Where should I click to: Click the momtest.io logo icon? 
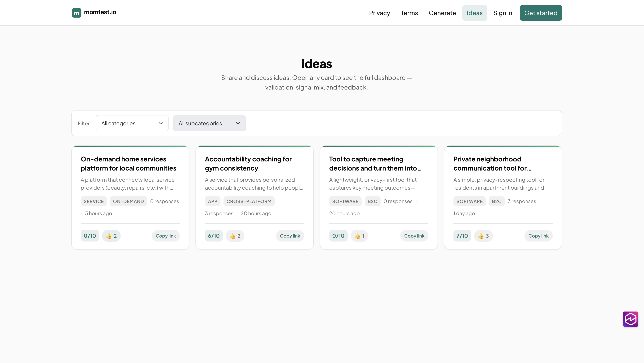(x=77, y=13)
